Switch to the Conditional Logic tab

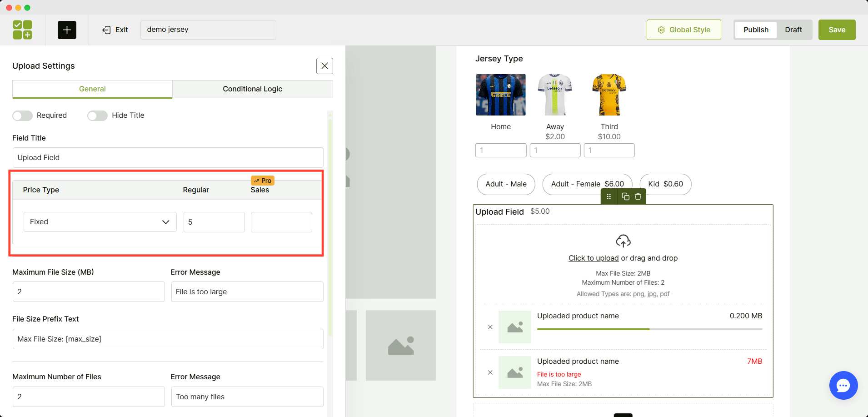pyautogui.click(x=252, y=89)
